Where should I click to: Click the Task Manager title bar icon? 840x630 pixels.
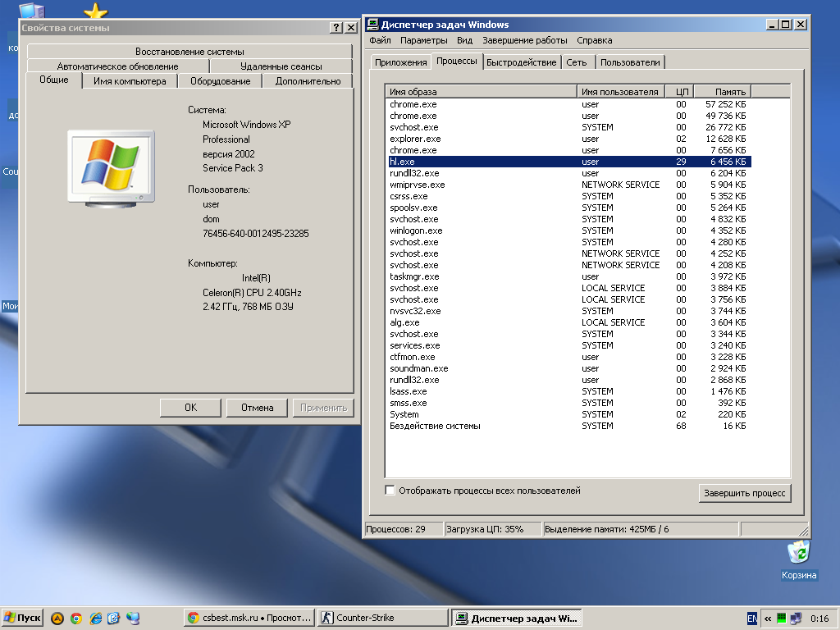[373, 24]
